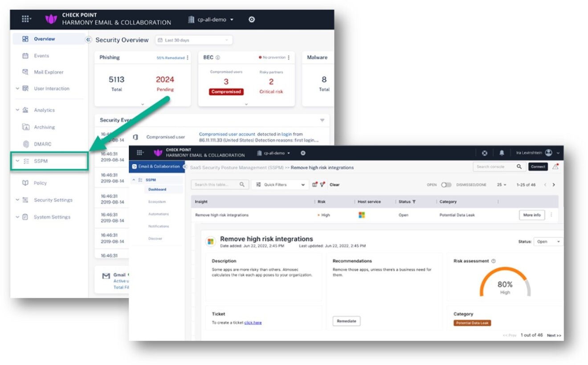
Task: Open the Quick Filters dropdown
Action: pyautogui.click(x=279, y=184)
